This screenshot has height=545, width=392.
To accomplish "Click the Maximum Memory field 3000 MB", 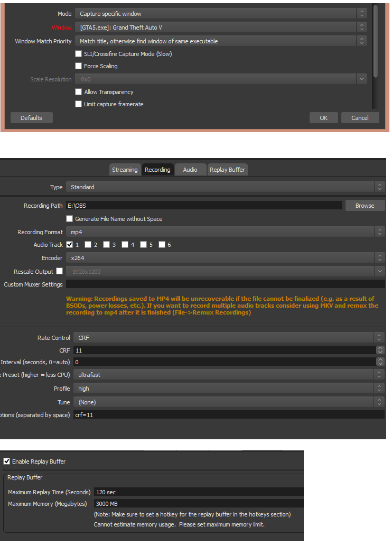I will pyautogui.click(x=199, y=504).
